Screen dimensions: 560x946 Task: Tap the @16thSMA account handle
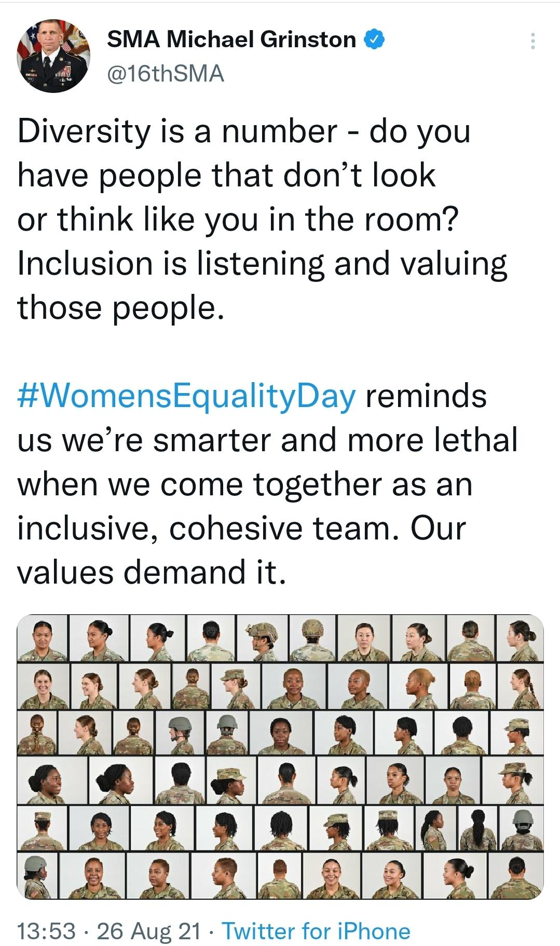click(x=166, y=73)
